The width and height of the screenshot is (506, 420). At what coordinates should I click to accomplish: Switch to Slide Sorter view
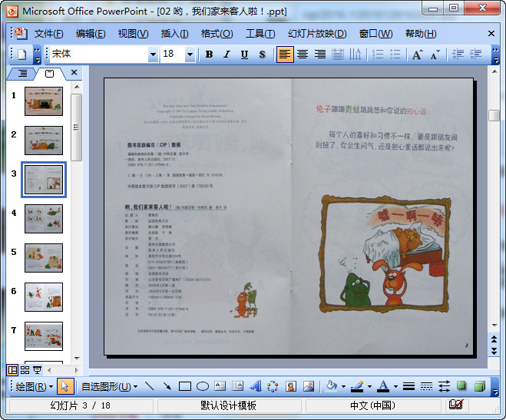click(25, 370)
